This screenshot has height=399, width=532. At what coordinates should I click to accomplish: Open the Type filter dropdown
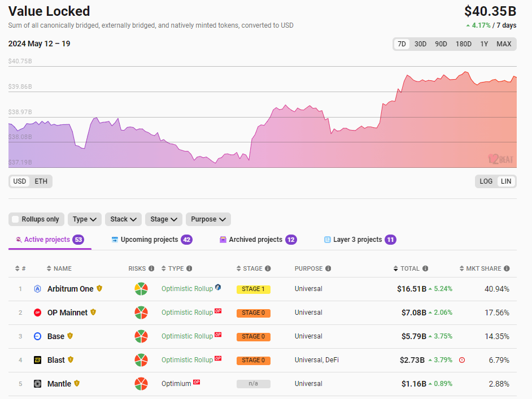85,219
